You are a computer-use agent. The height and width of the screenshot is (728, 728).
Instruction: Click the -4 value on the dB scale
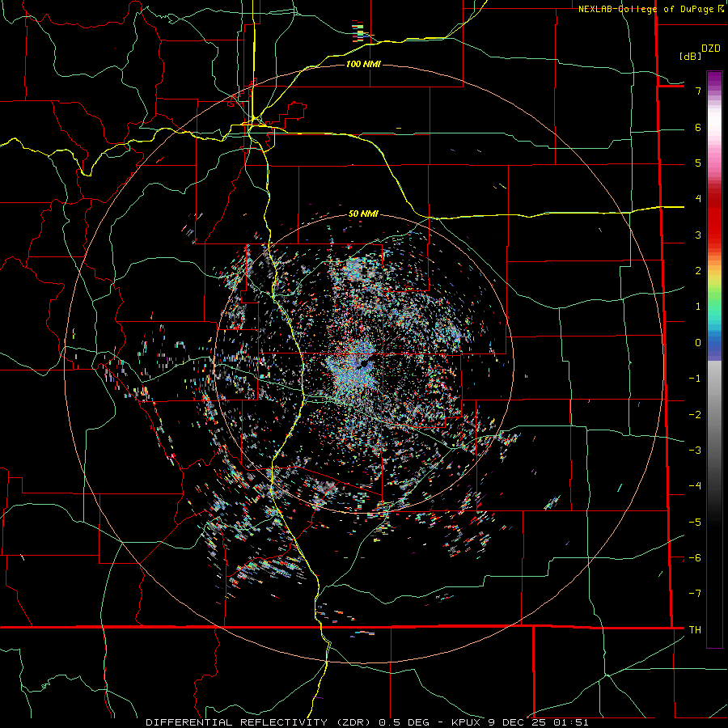coord(695,486)
